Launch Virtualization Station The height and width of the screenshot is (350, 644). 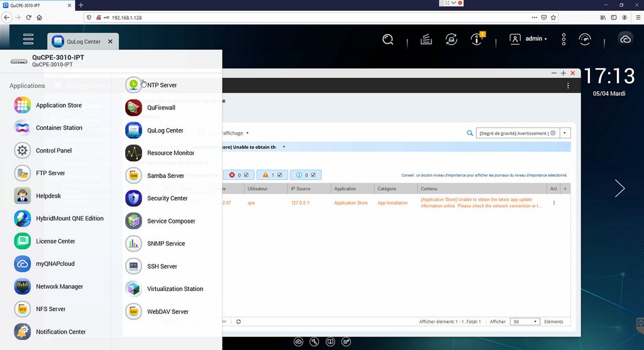pyautogui.click(x=164, y=289)
